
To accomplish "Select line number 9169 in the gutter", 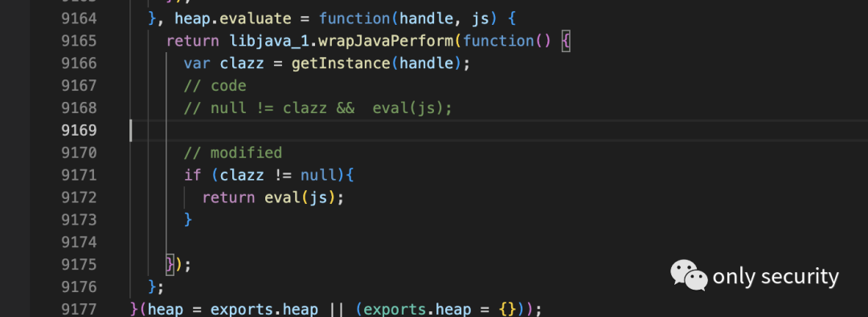I will pyautogui.click(x=79, y=131).
